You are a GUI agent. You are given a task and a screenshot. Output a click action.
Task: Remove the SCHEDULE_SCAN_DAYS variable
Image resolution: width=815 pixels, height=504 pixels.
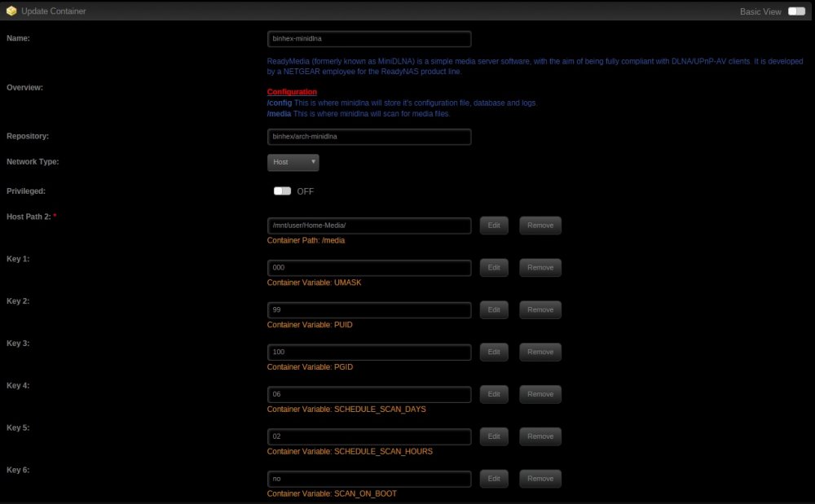click(540, 394)
